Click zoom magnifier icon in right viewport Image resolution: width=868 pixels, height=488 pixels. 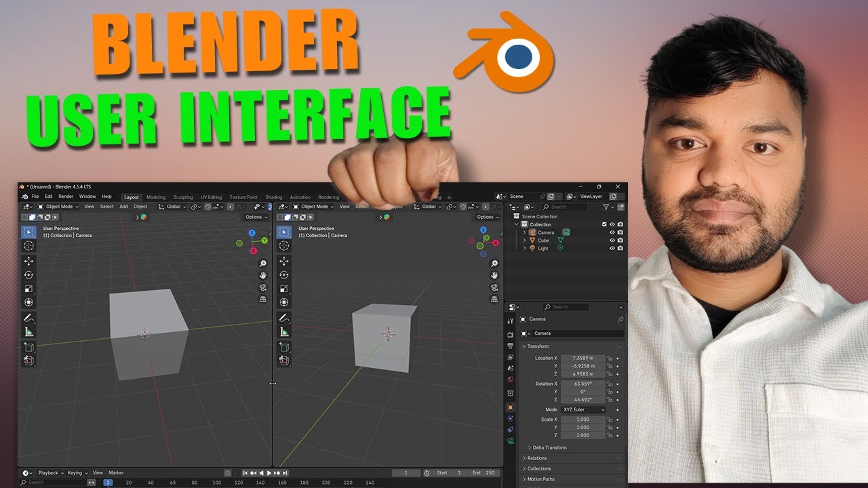point(494,263)
